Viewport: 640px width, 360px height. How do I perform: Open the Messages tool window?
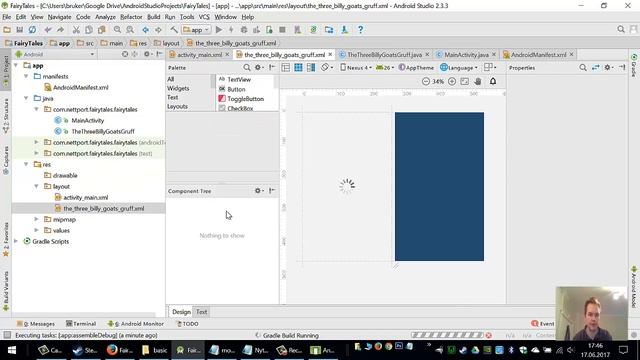(36, 324)
